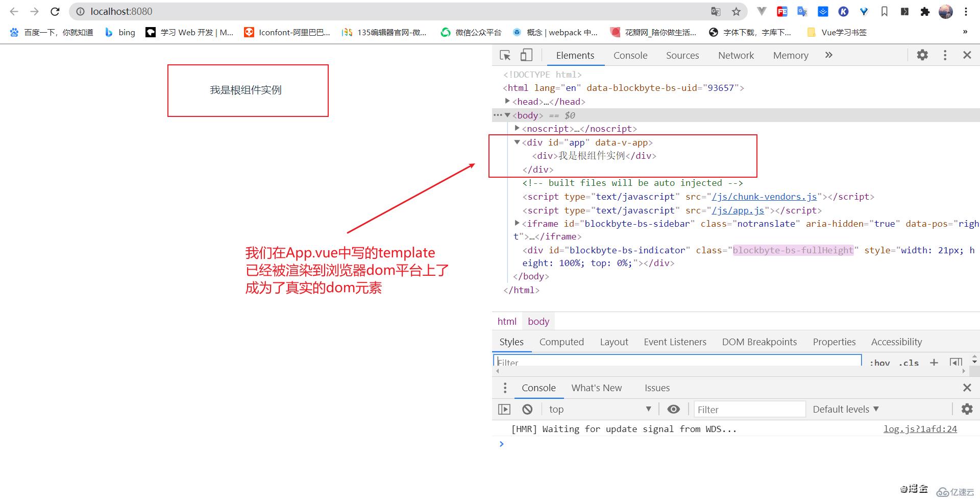The height and width of the screenshot is (503, 980).
Task: Click the Vue devtools extension icon
Action: (x=762, y=11)
